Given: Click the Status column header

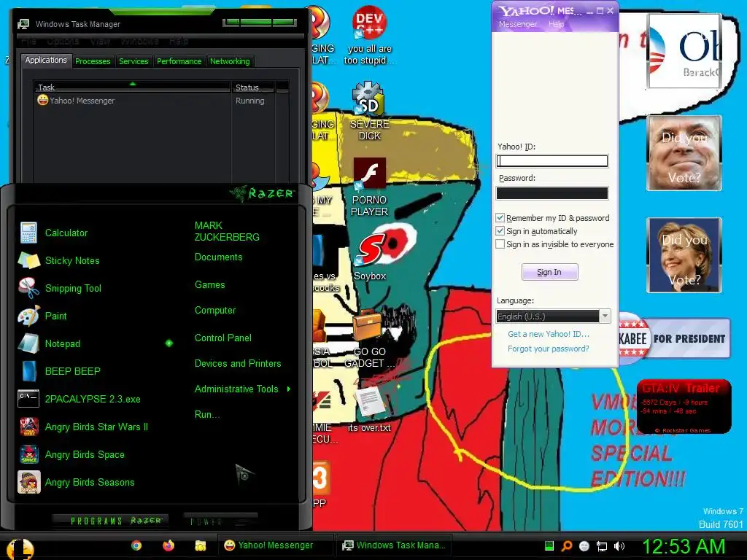Looking at the screenshot, I should pos(253,87).
